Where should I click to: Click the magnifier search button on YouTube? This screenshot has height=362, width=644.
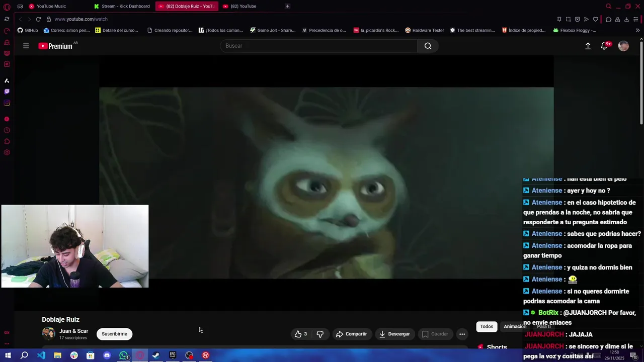coord(428,46)
